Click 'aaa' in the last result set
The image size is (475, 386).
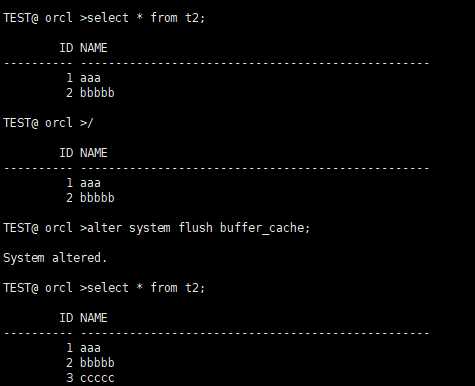[90, 348]
